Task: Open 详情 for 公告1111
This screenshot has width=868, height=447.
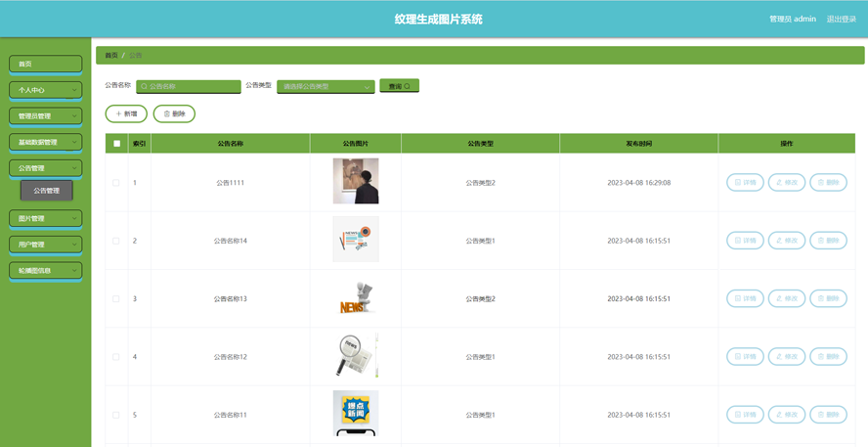Action: [745, 182]
